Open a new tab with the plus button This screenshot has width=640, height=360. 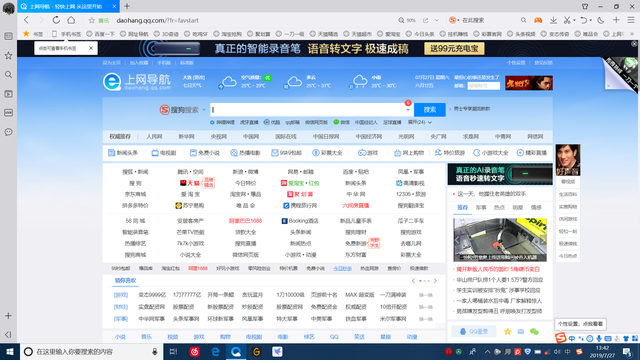(x=127, y=6)
